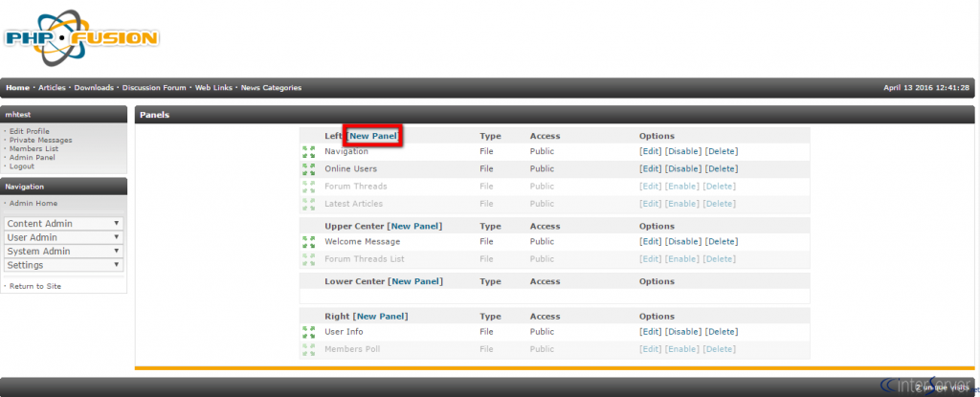
Task: Edit the Members Poll panel
Action: [x=650, y=349]
